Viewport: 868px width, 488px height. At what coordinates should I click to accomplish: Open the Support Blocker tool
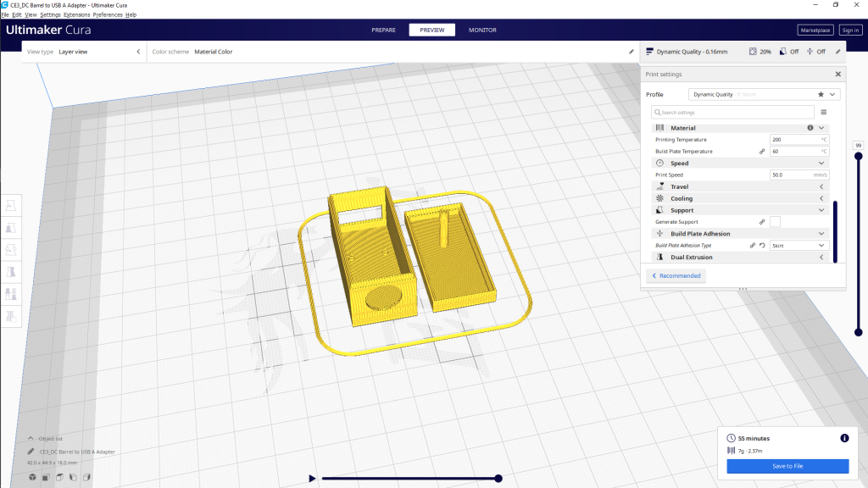pos(12,316)
